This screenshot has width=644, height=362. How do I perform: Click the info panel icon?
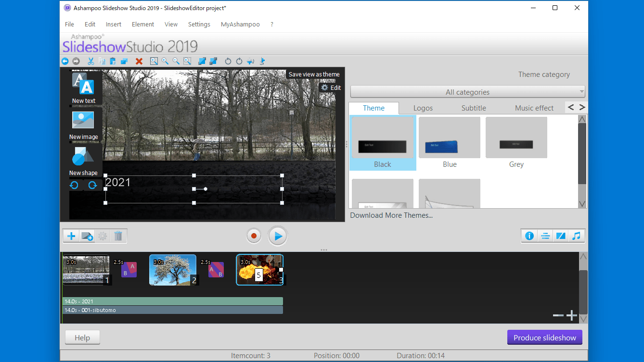click(x=529, y=236)
